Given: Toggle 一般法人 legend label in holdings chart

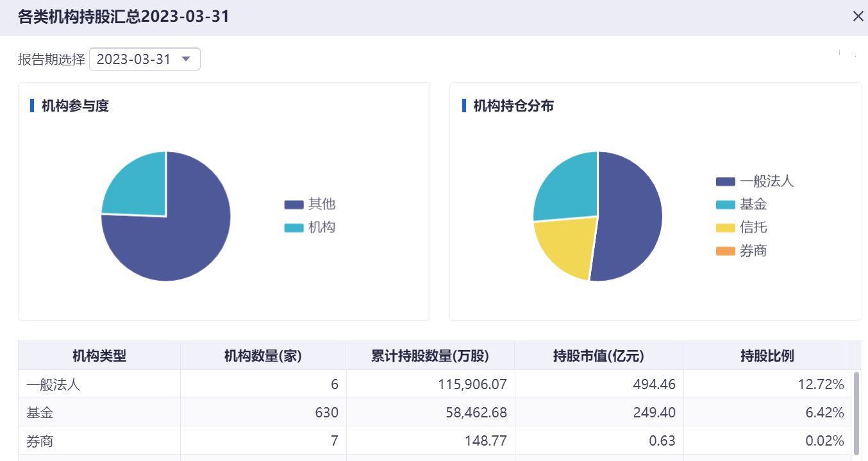Looking at the screenshot, I should point(767,181).
